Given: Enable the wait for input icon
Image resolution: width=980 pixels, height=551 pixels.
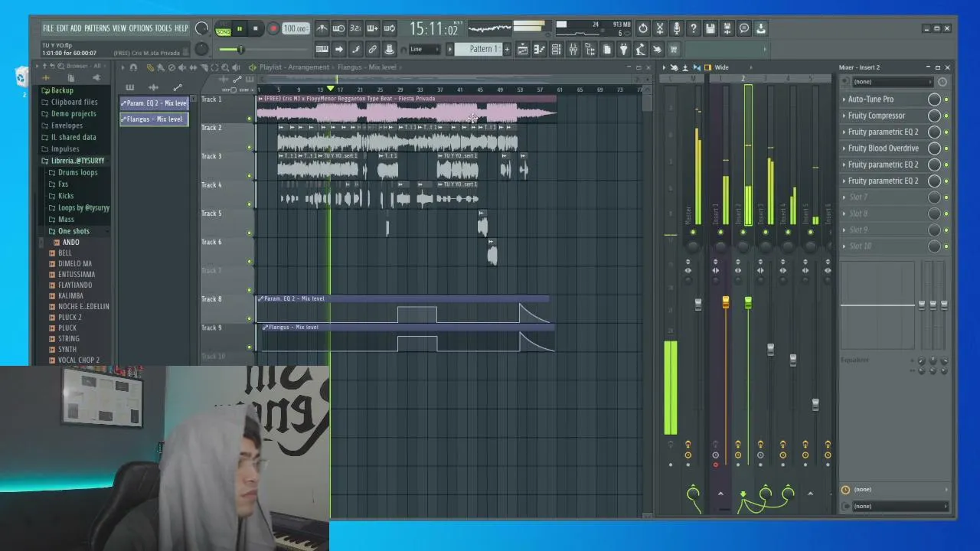Looking at the screenshot, I should [338, 28].
